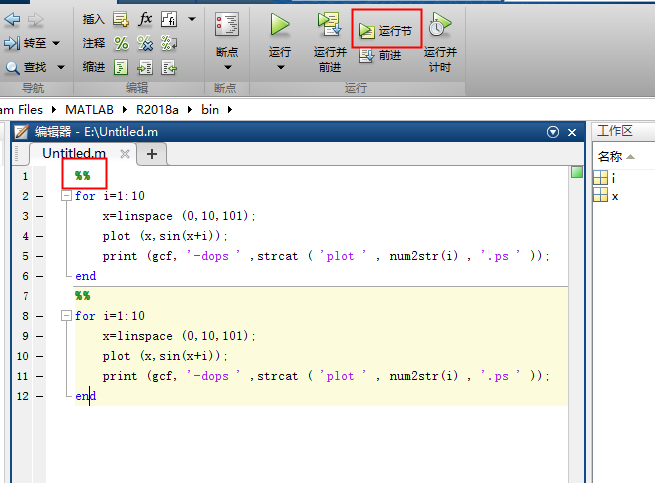Click 运行并前进 (Run and Advance)
Screen dimensions: 655x483
(x=330, y=42)
